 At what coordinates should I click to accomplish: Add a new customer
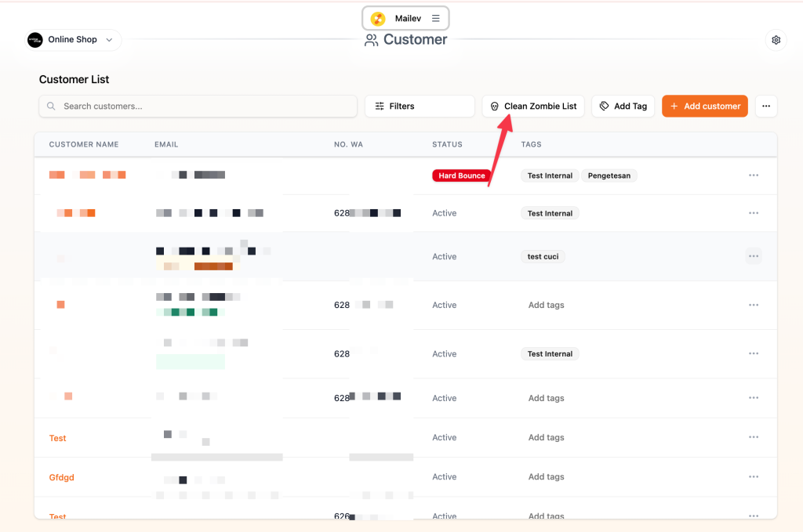coord(705,106)
